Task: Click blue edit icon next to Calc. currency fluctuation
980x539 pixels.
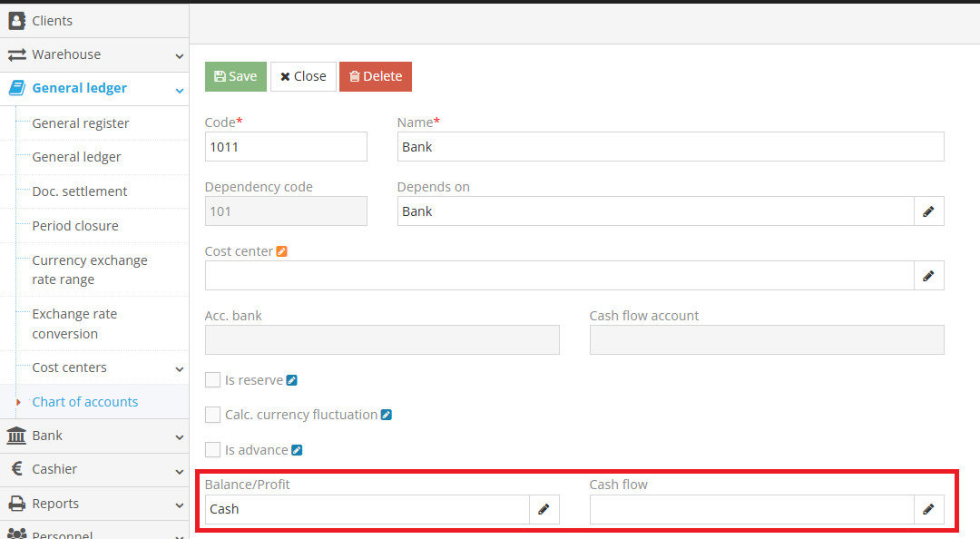Action: [x=386, y=415]
